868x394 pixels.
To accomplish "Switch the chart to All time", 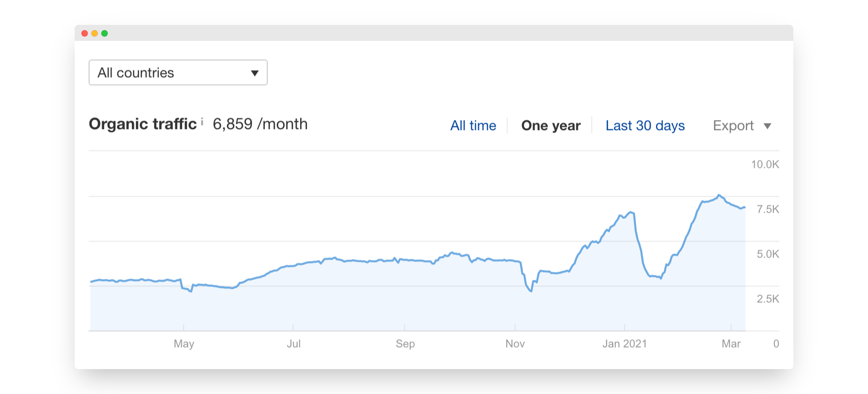I will [473, 126].
